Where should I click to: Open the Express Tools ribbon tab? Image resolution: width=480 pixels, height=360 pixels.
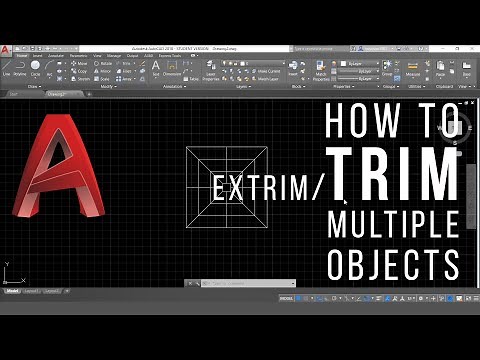[170, 56]
